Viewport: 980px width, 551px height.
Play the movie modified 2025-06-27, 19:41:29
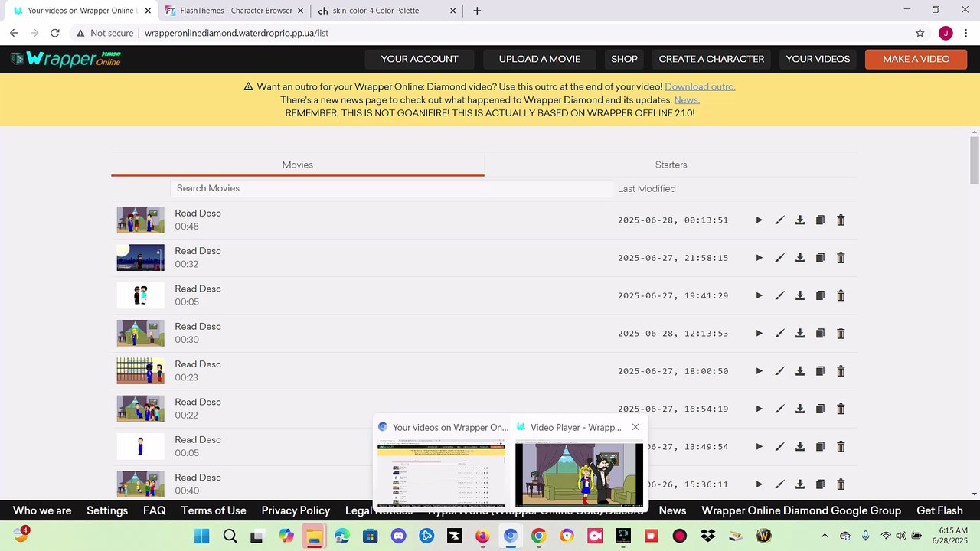coord(759,295)
